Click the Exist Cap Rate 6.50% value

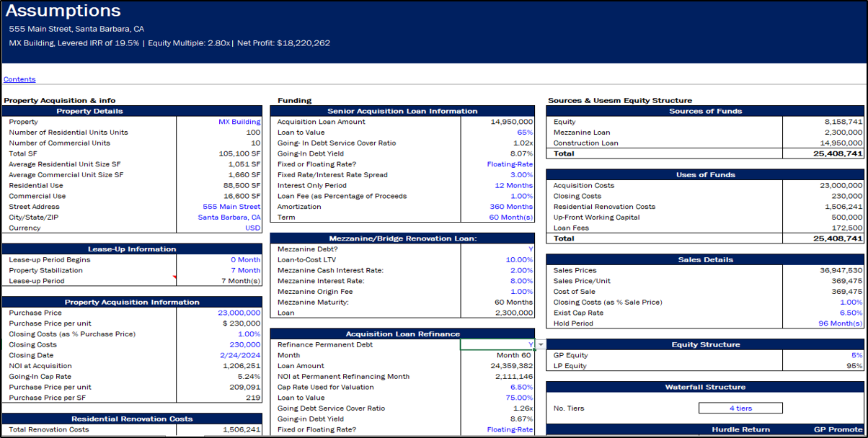click(823, 313)
